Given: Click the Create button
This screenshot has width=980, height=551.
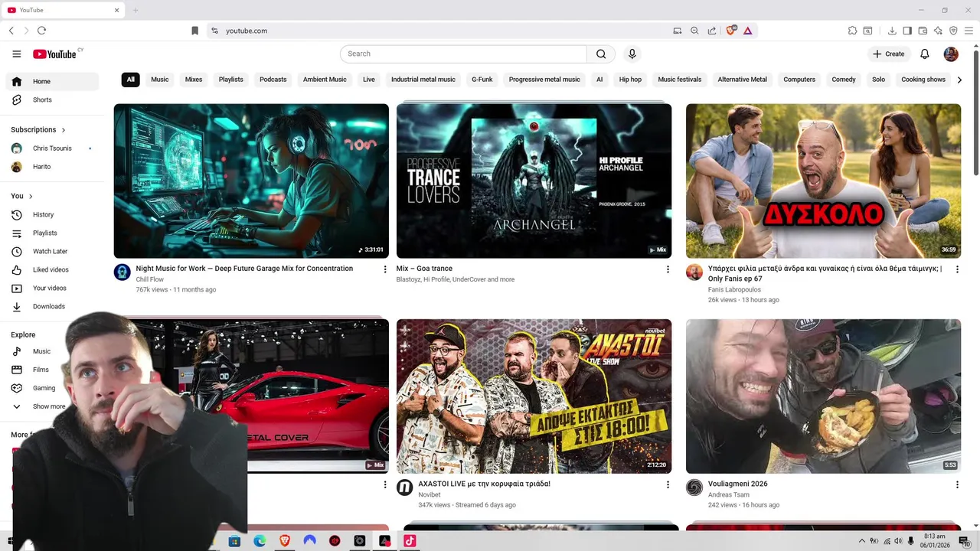Looking at the screenshot, I should pyautogui.click(x=889, y=54).
